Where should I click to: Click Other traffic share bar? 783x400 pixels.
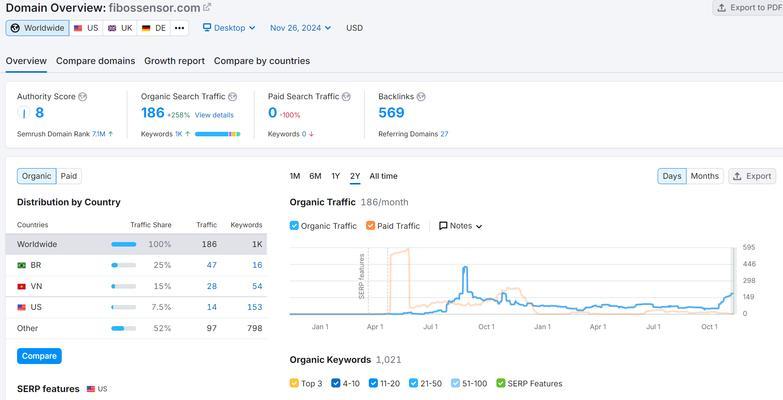coord(124,328)
